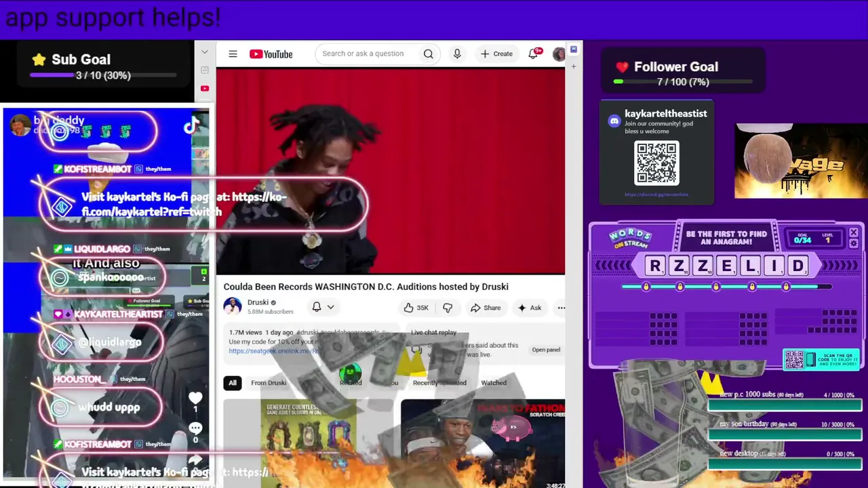868x488 pixels.
Task: Click the KAYKARTELTHEARTIST chat username
Action: coord(119,314)
